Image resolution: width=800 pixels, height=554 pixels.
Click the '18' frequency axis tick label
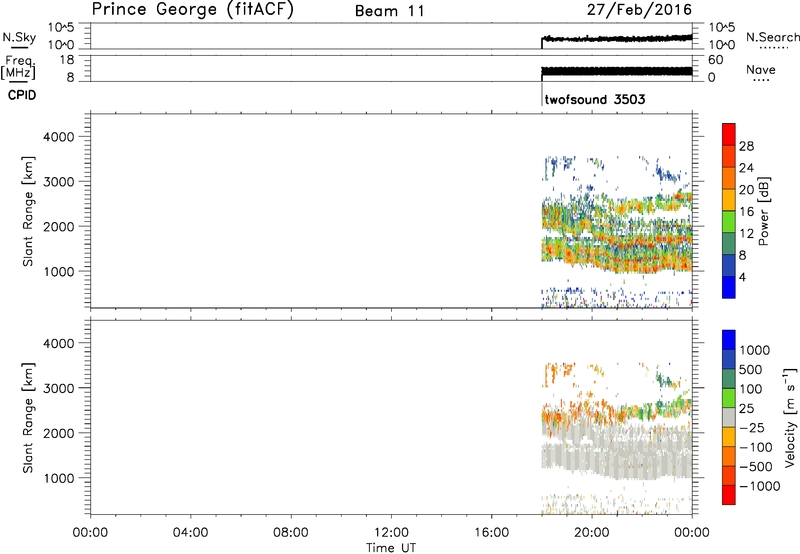point(67,60)
